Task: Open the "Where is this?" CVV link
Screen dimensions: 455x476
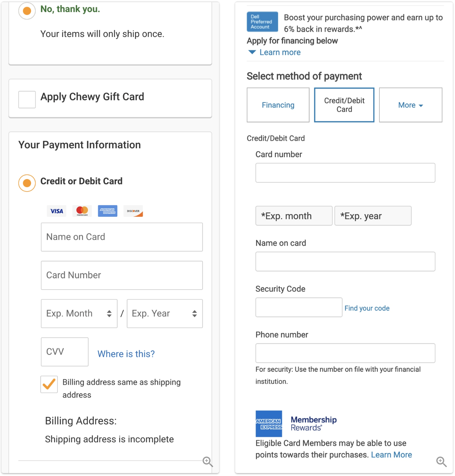Action: (x=126, y=354)
